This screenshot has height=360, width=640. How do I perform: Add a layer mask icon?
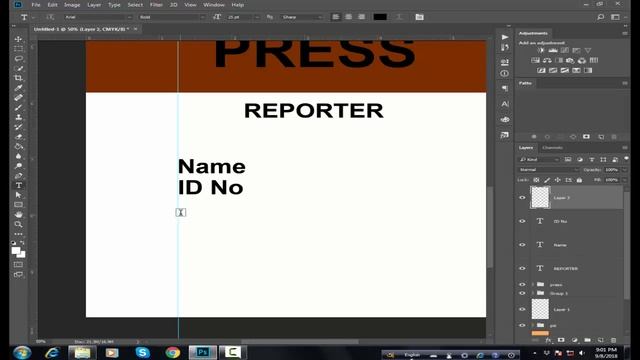[561, 340]
